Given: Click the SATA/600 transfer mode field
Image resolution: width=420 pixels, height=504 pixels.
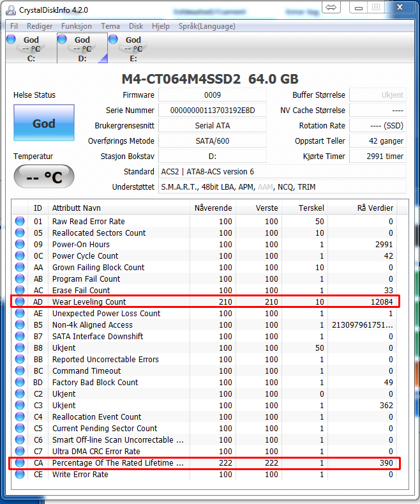Looking at the screenshot, I should click(213, 141).
